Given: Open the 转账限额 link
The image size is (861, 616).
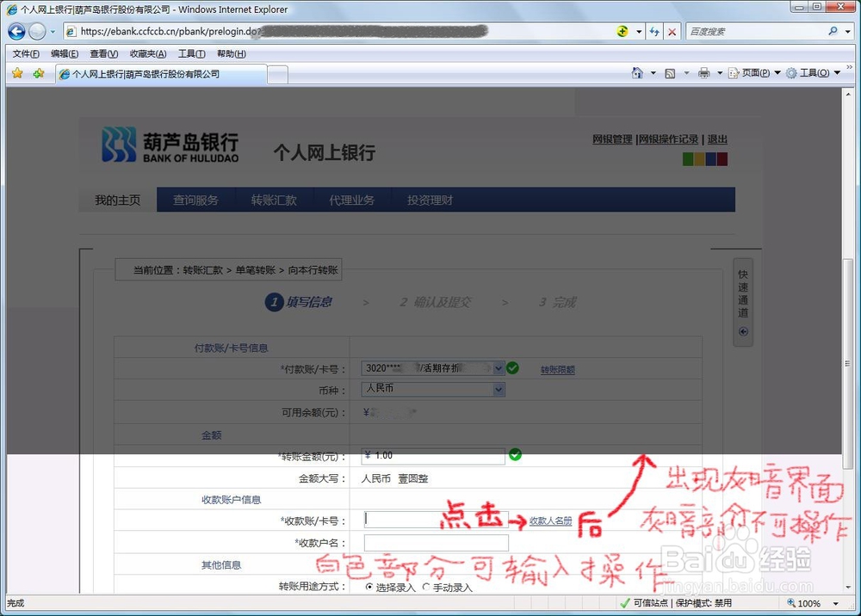Looking at the screenshot, I should click(x=558, y=370).
